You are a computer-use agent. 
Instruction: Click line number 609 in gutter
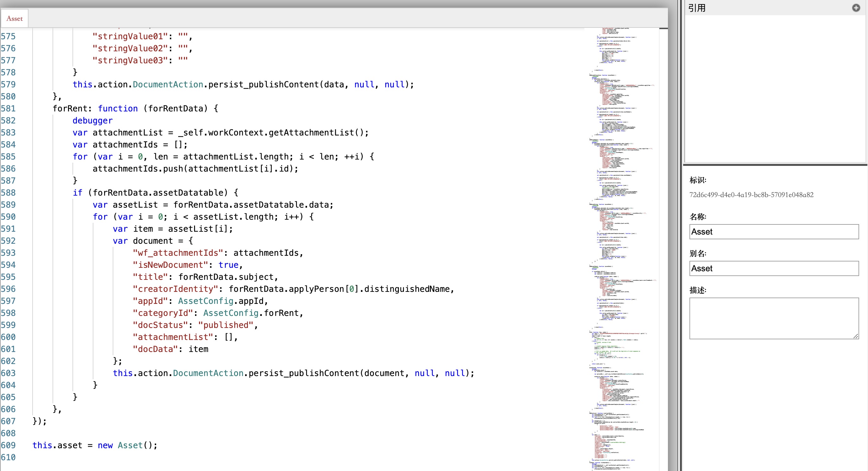[9, 445]
